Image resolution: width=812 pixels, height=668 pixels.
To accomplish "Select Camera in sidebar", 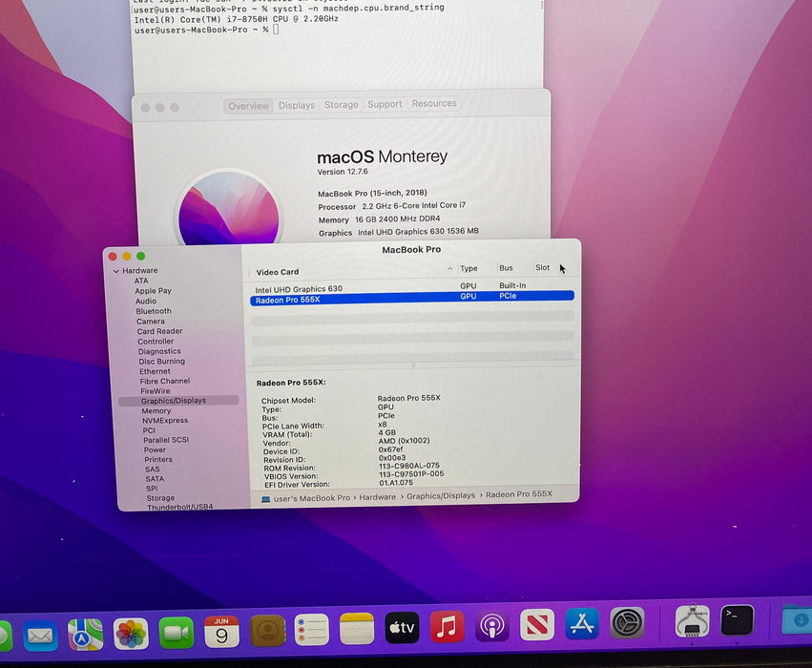I will pos(151,321).
